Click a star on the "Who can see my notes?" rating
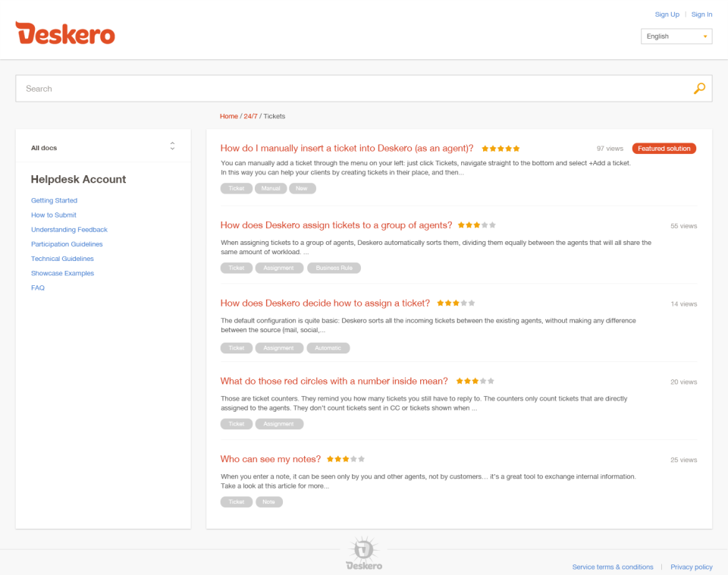 [x=345, y=458]
